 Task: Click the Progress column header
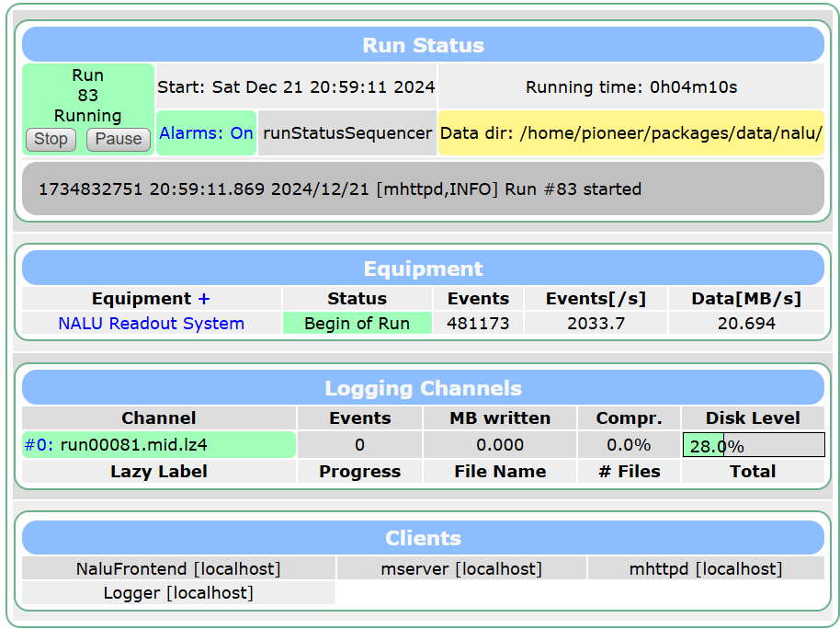pyautogui.click(x=360, y=472)
